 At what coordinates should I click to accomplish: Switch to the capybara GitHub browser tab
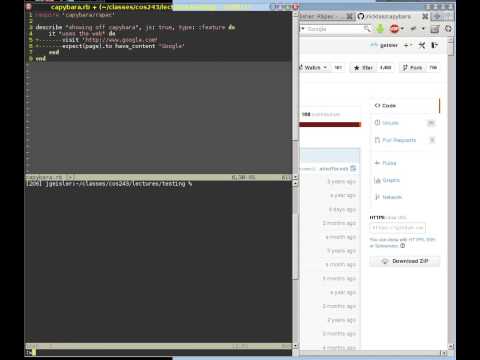[x=388, y=16]
